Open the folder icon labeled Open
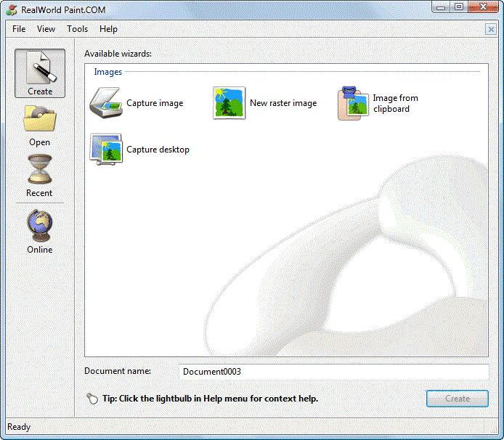 click(x=40, y=124)
